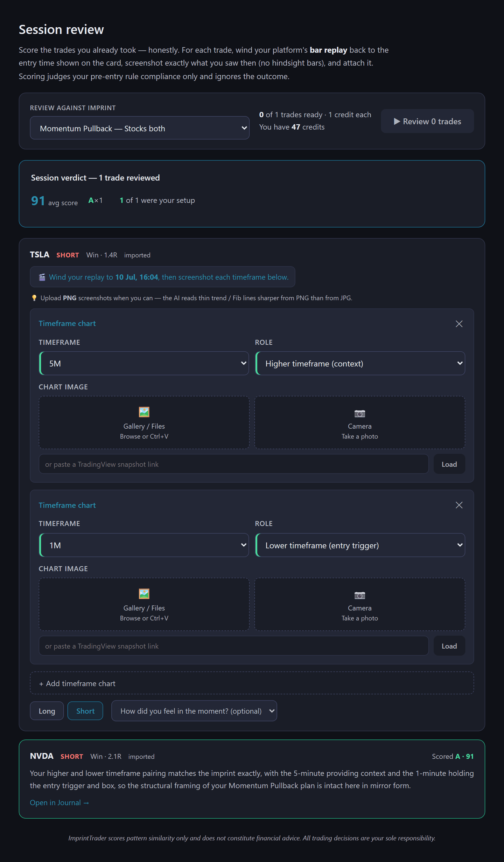Click 1 of 1 were your setup
Screen dimensions: 504x862
tap(157, 200)
